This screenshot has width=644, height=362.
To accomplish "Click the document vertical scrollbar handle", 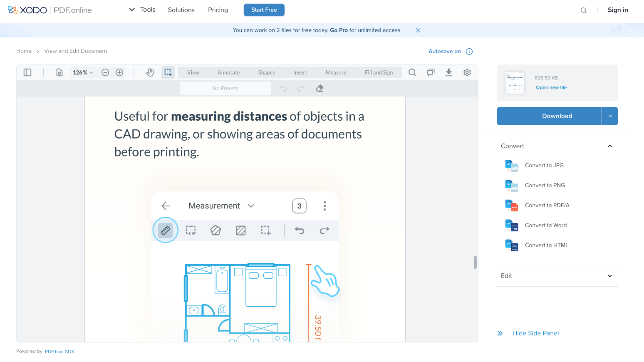I will coord(475,262).
